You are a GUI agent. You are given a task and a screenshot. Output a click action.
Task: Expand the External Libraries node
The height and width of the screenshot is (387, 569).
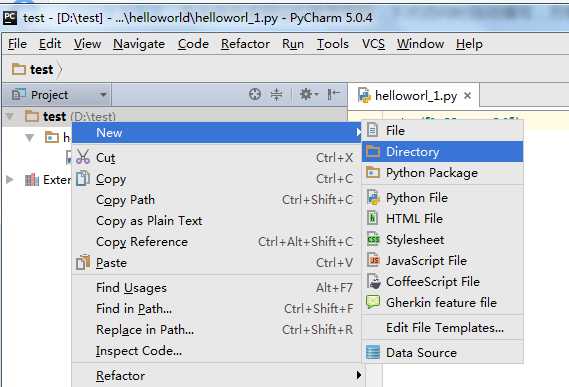click(10, 179)
